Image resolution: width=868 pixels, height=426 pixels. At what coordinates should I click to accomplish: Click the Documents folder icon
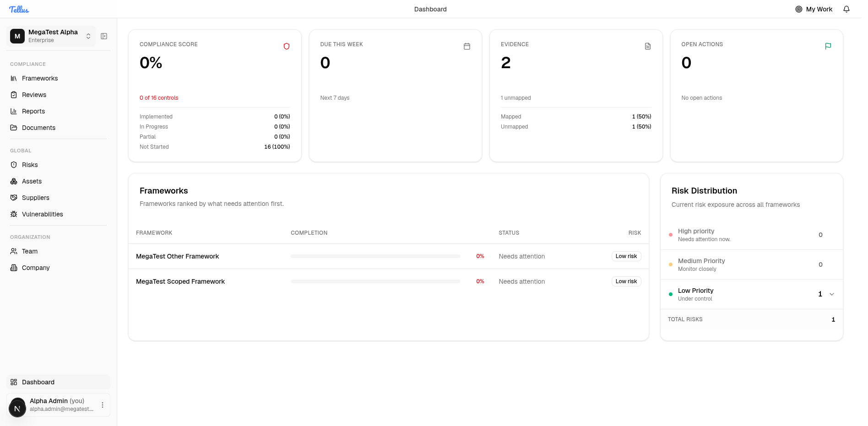click(x=14, y=128)
